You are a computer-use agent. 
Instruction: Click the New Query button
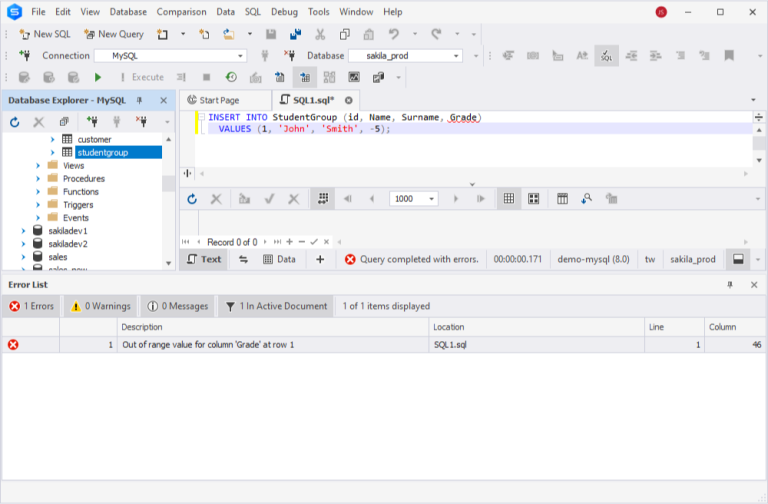(x=113, y=34)
